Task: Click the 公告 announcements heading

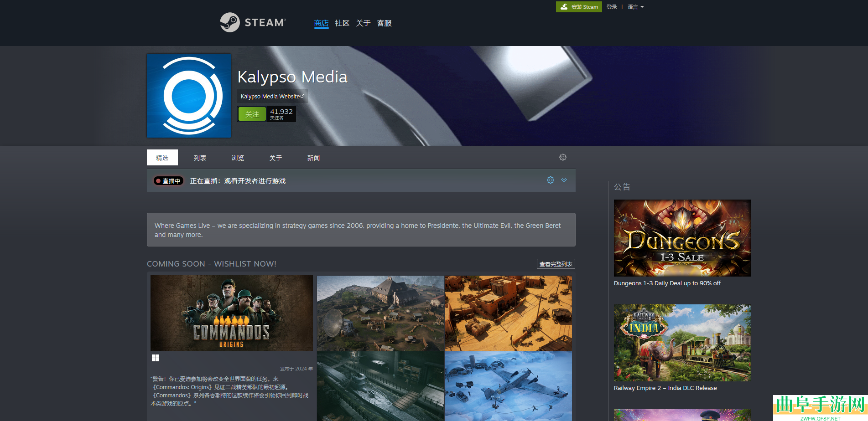Action: 622,187
